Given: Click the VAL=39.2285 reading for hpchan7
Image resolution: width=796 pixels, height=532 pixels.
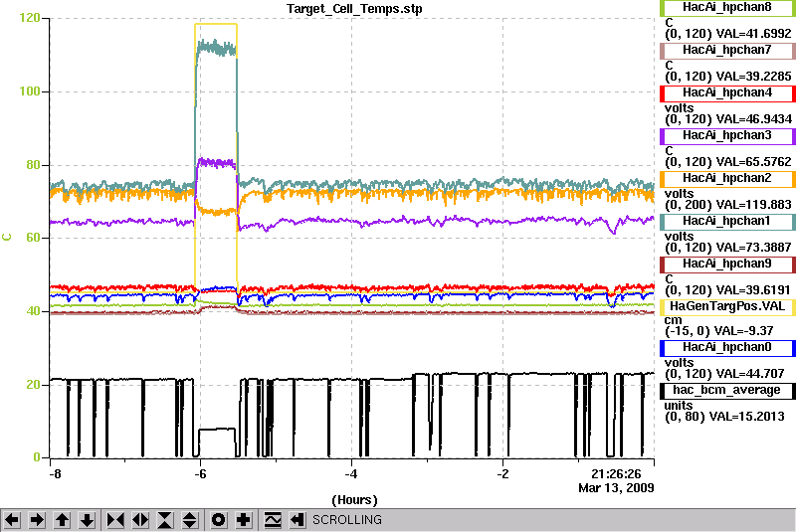Looking at the screenshot, I should coord(753,77).
